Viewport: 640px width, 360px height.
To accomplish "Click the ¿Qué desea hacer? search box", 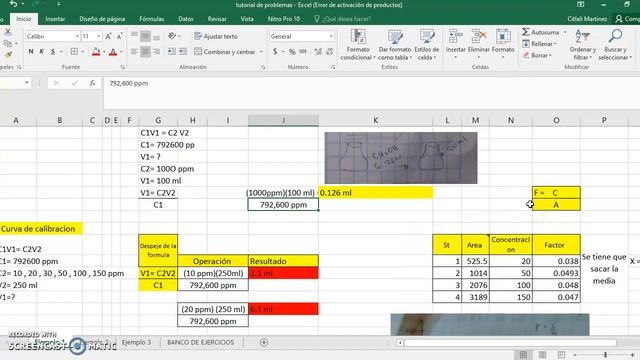I will (x=342, y=19).
